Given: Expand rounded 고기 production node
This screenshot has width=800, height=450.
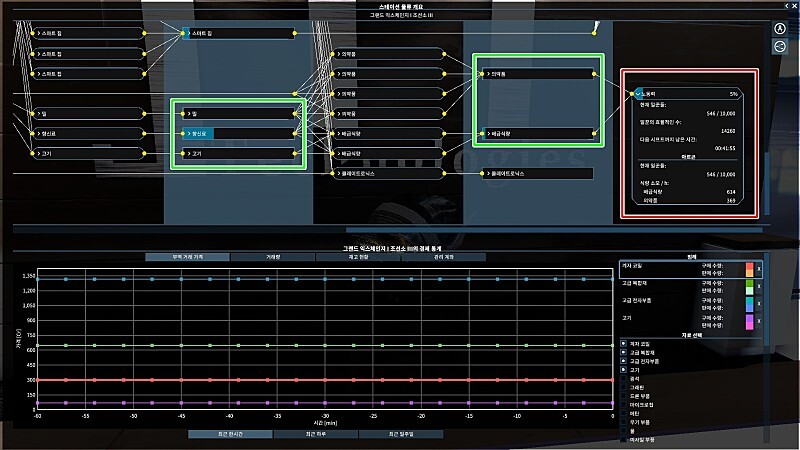Looking at the screenshot, I should 39,153.
